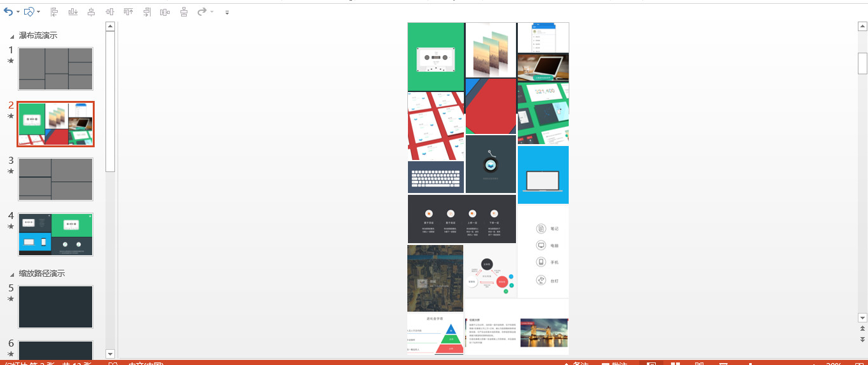Click the Align Right icon
The width and height of the screenshot is (868, 365).
point(147,11)
